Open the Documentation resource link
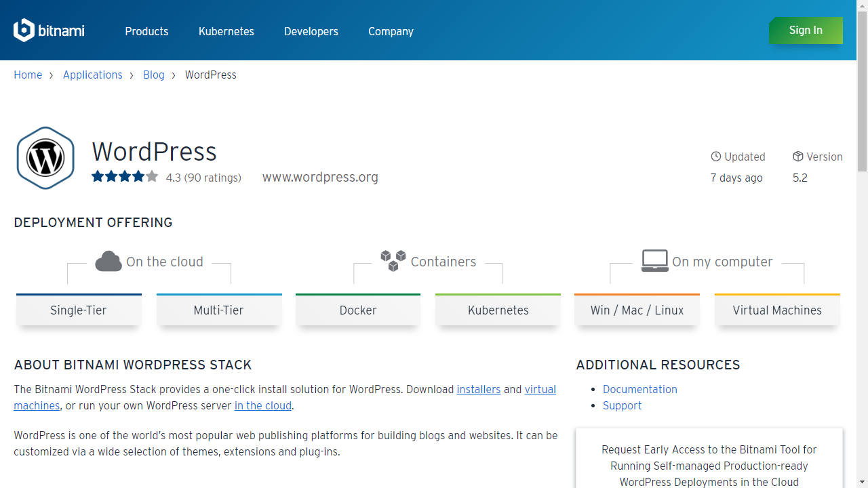 640,389
